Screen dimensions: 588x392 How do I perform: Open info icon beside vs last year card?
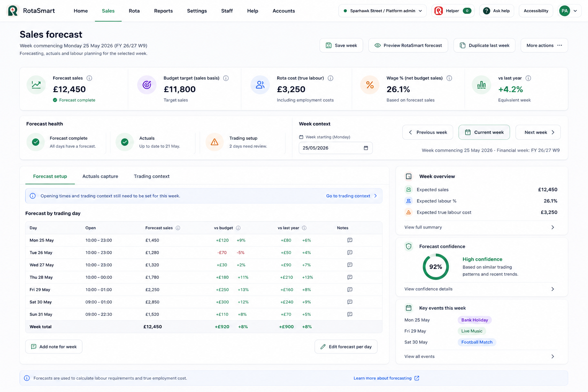tap(528, 78)
